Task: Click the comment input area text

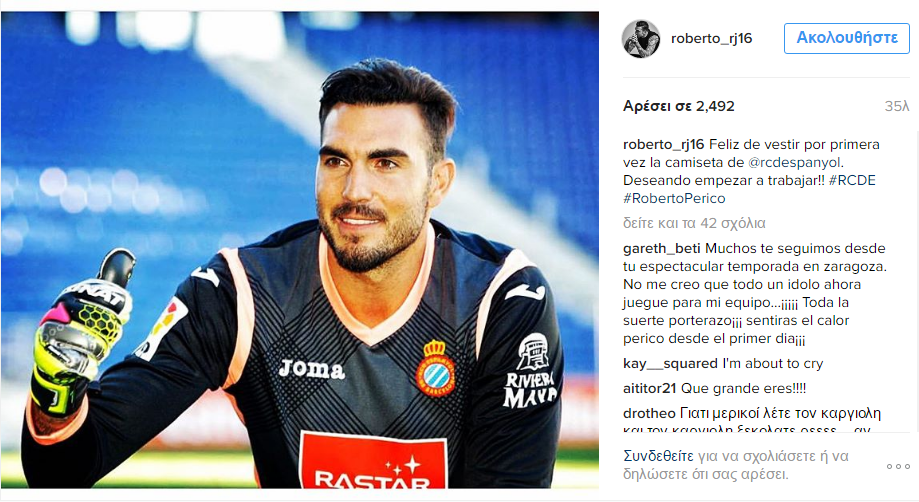Action: [x=736, y=465]
